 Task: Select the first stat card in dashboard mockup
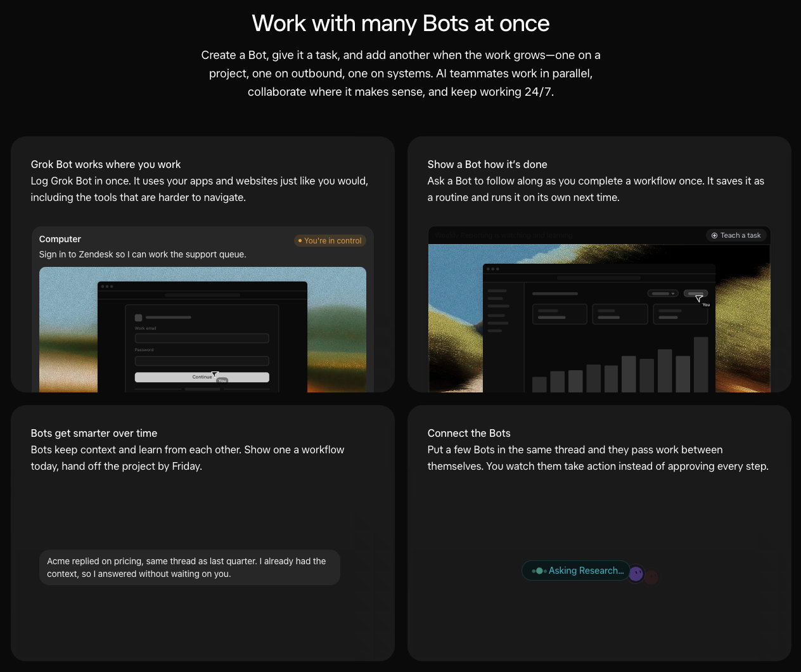point(560,314)
